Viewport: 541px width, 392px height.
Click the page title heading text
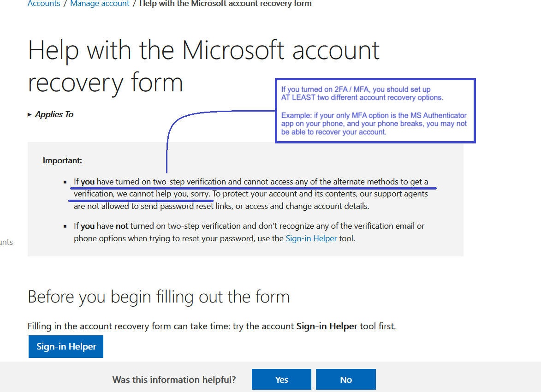click(x=203, y=66)
